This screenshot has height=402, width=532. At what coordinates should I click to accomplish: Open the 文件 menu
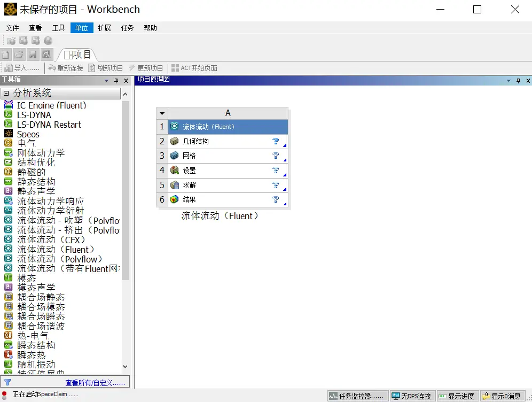[13, 28]
